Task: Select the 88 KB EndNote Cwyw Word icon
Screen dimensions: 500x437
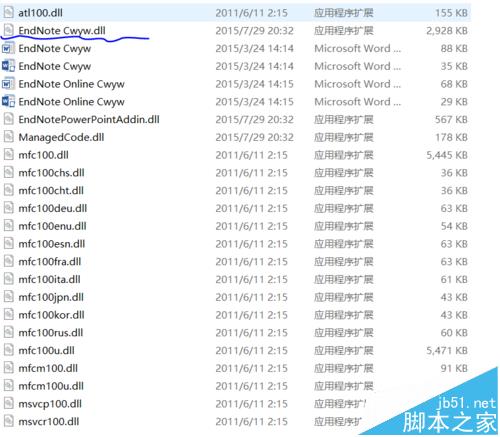Action: tap(8, 48)
